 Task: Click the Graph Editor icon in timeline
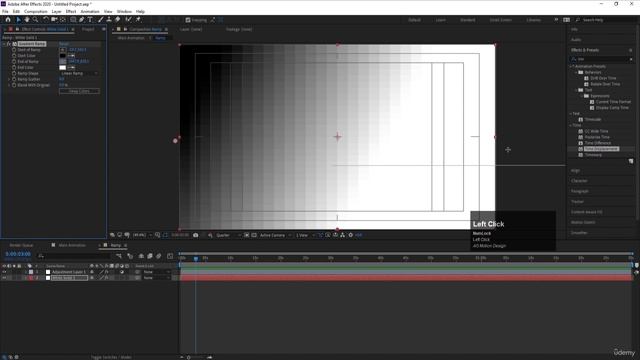170,256
